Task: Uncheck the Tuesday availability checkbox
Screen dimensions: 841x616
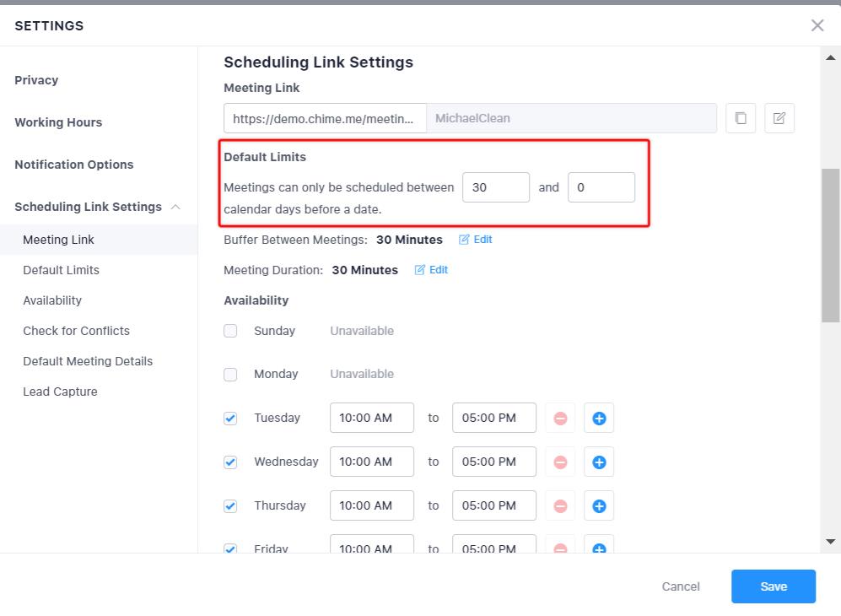Action: pyautogui.click(x=230, y=418)
